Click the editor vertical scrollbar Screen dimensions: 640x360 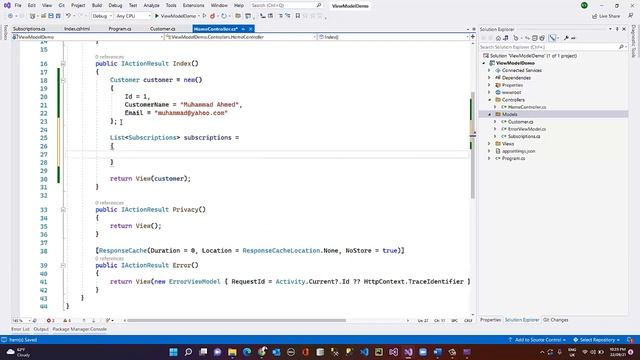(473, 145)
